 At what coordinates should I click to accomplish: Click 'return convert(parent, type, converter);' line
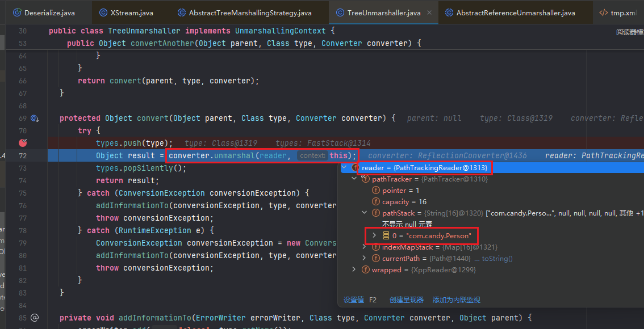pos(169,81)
